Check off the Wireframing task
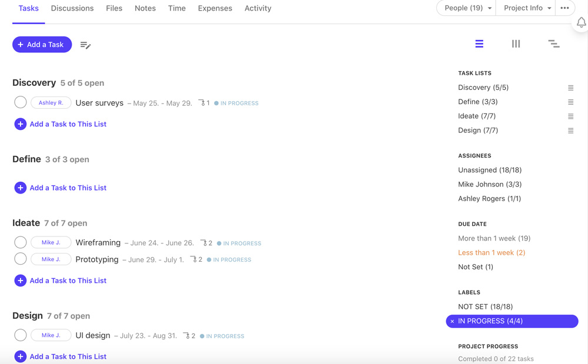This screenshot has width=588, height=364. (x=20, y=242)
